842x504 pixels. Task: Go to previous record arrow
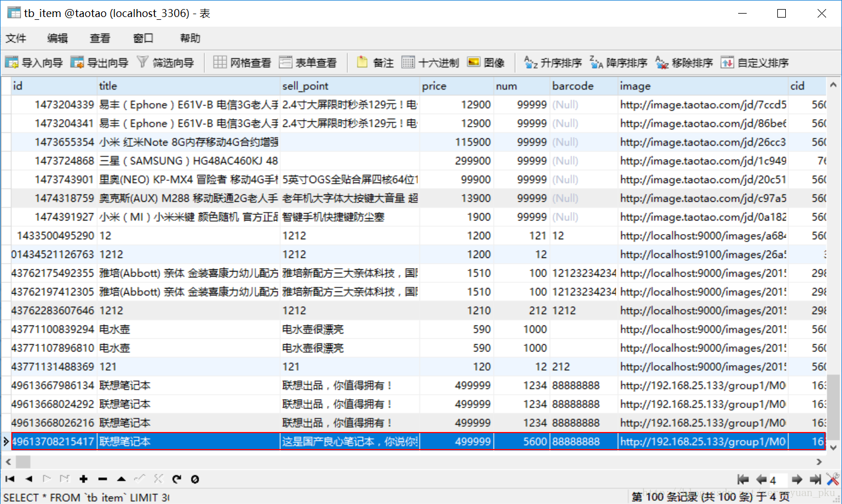point(29,479)
